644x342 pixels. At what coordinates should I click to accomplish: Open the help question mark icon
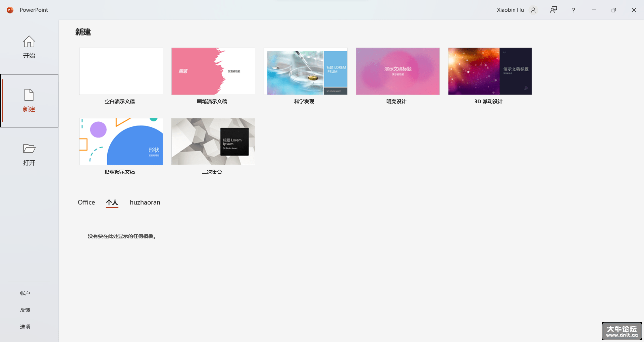[574, 10]
